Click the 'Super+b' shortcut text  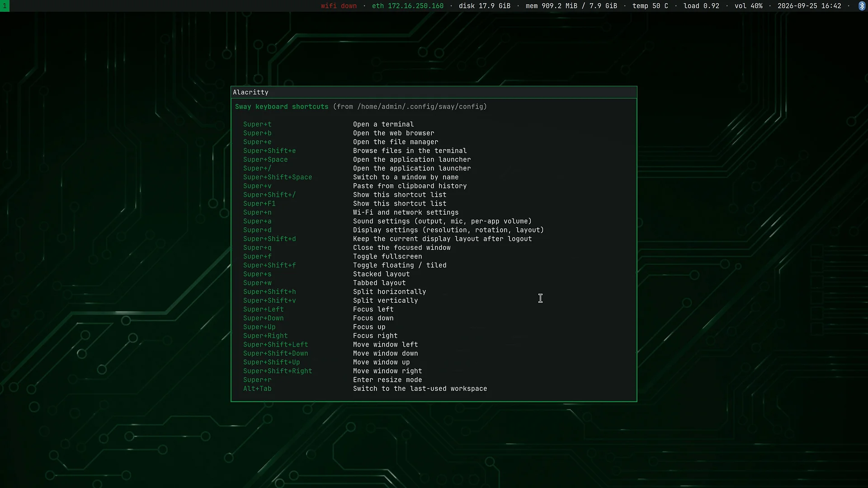coord(257,133)
